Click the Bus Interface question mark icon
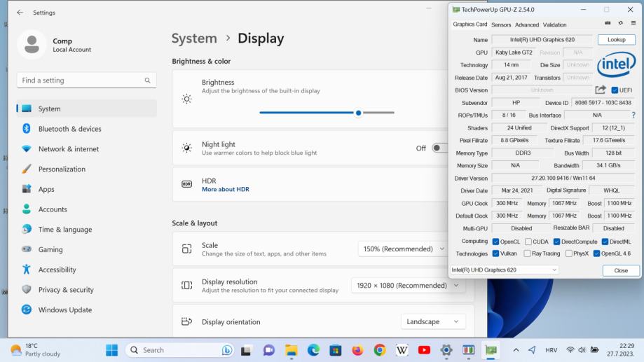This screenshot has width=644, height=362. tap(633, 115)
